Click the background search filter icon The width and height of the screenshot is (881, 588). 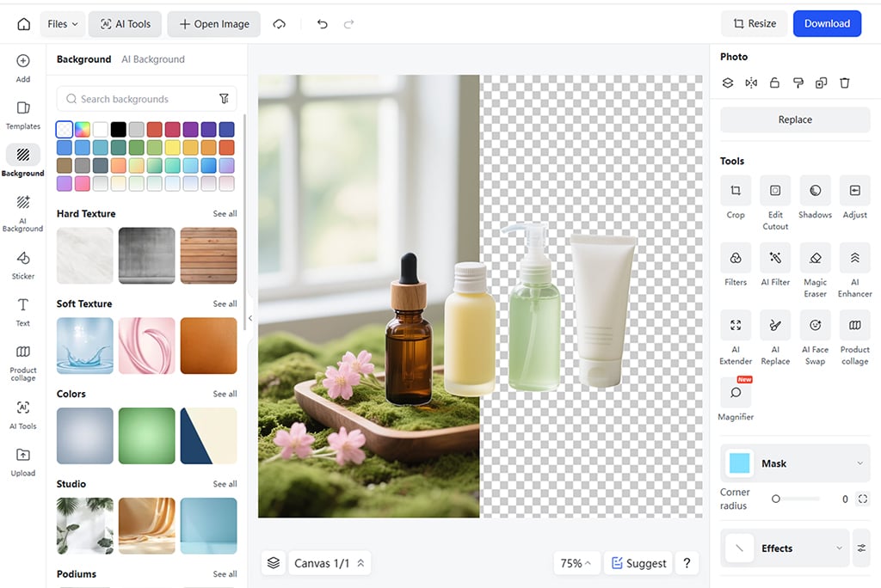click(224, 99)
